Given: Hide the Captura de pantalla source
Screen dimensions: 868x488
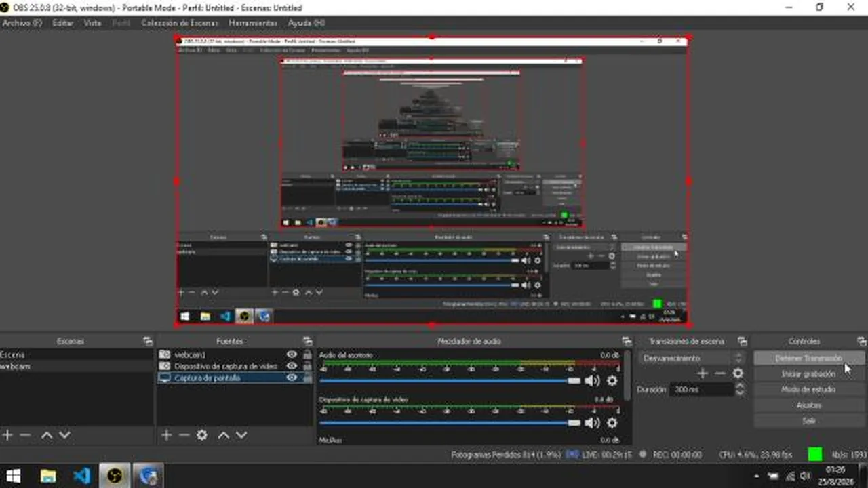Looking at the screenshot, I should tap(292, 378).
